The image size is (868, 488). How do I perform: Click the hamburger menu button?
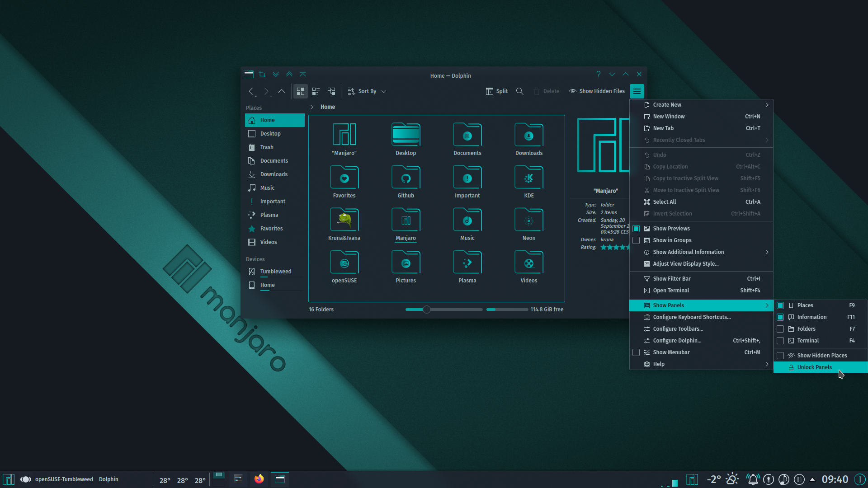tap(637, 91)
